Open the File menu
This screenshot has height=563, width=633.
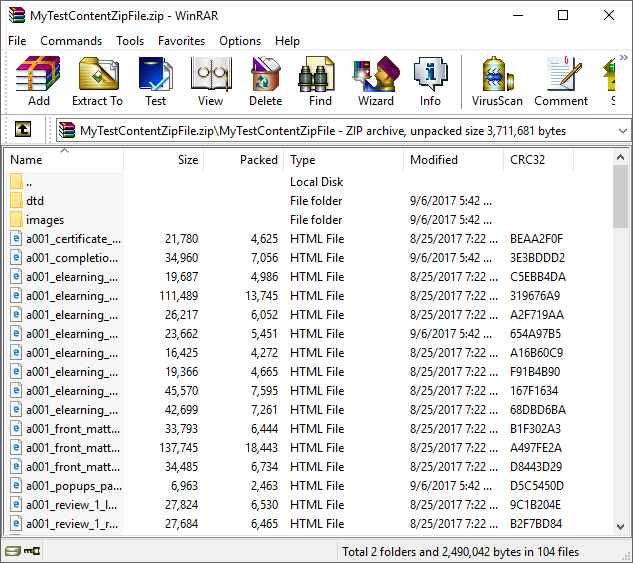17,41
